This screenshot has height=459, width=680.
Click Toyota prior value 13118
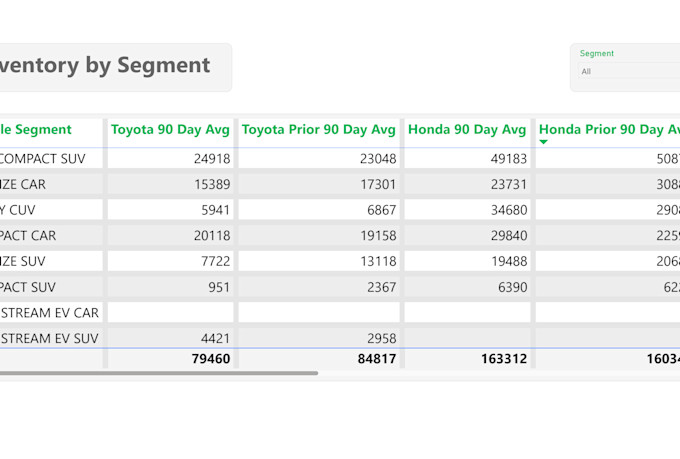[378, 261]
